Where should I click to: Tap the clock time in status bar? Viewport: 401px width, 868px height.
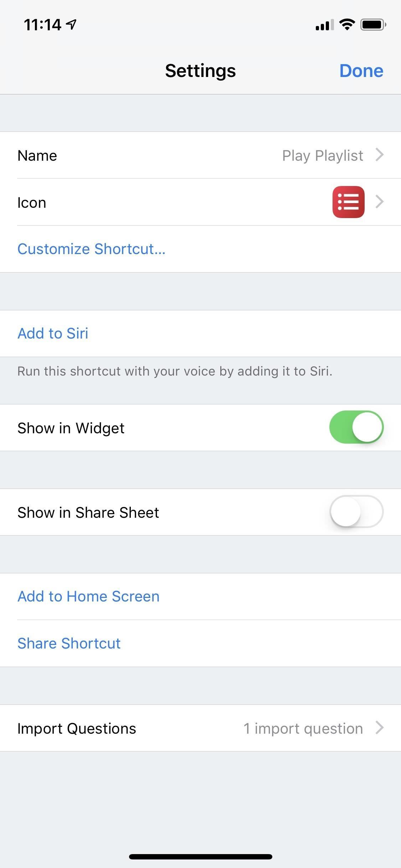click(42, 25)
